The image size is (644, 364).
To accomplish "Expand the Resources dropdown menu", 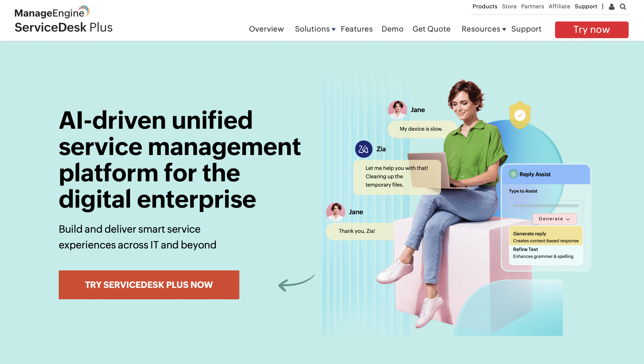I will [484, 29].
